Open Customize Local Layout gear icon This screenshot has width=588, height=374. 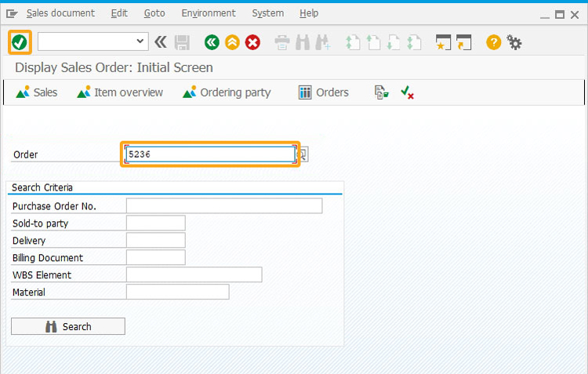(x=514, y=42)
